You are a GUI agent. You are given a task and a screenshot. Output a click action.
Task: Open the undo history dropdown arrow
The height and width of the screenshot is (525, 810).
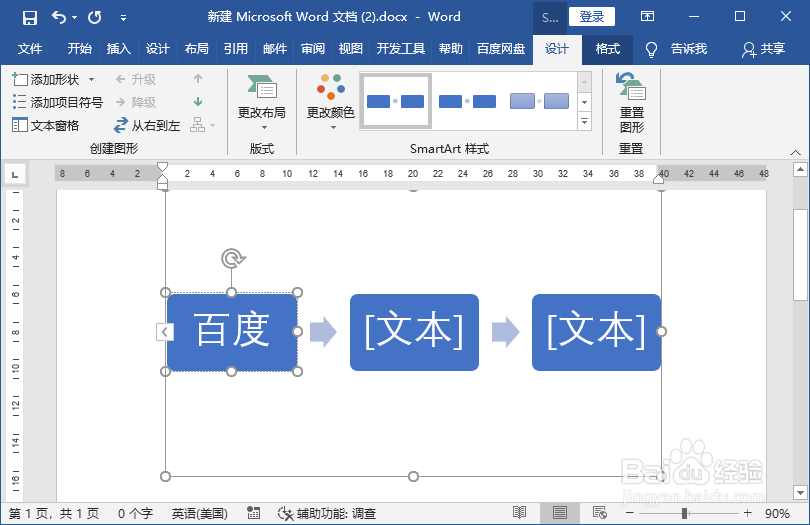click(75, 18)
